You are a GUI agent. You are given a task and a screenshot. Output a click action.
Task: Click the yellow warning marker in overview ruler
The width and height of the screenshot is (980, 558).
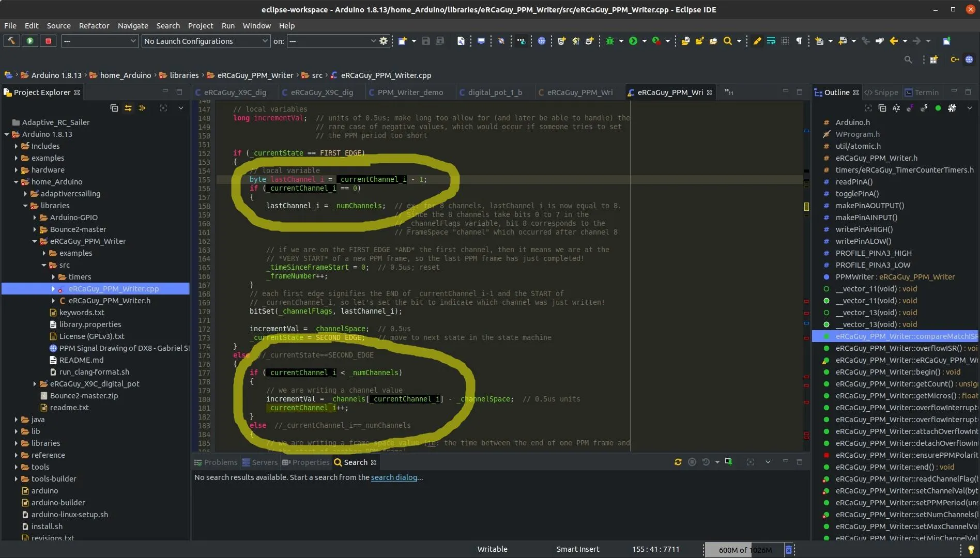coord(806,207)
